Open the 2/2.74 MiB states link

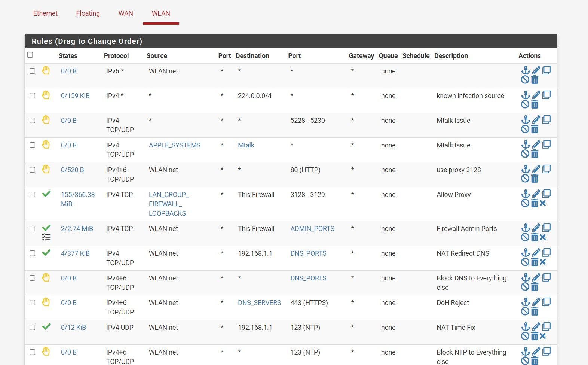(x=77, y=229)
